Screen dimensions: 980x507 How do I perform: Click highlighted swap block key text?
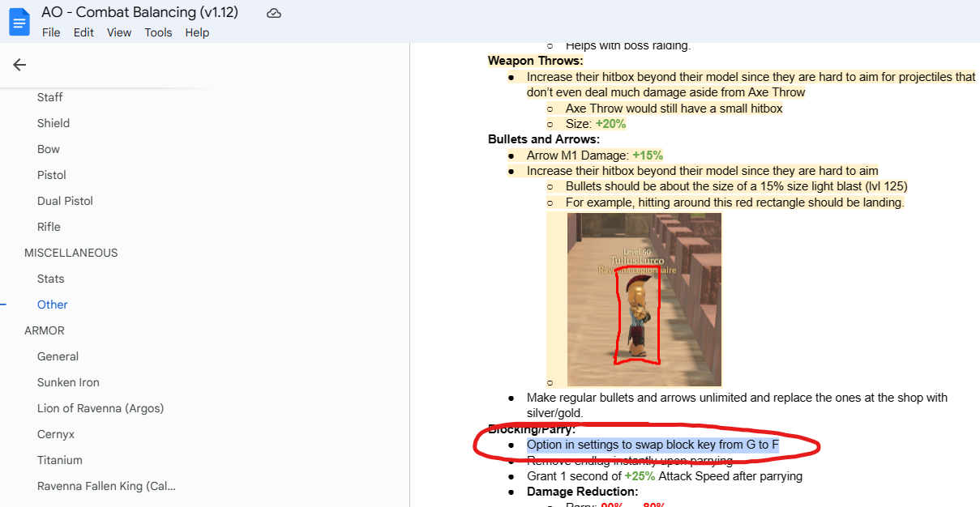click(653, 445)
